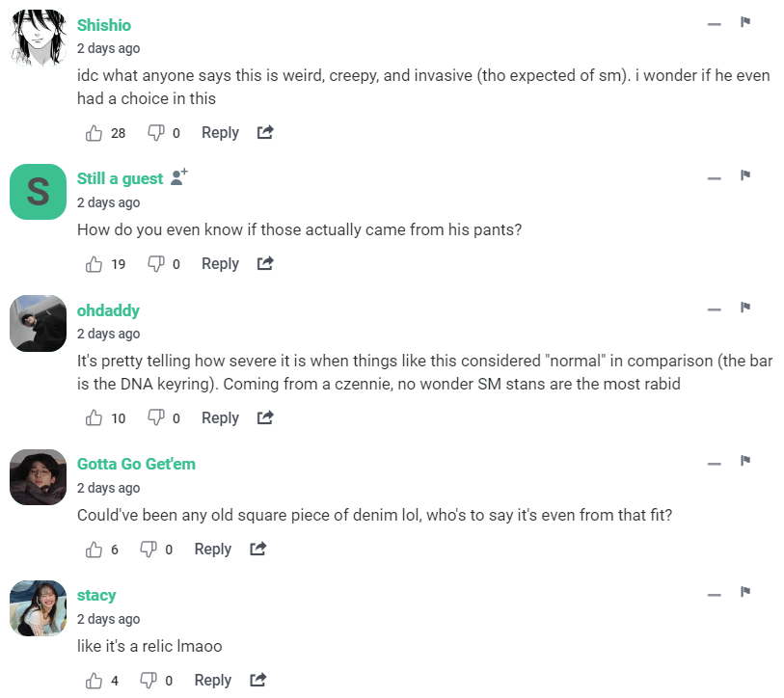Collapse Shishio's comment thread
Image resolution: width=784 pixels, height=698 pixels.
[x=714, y=23]
